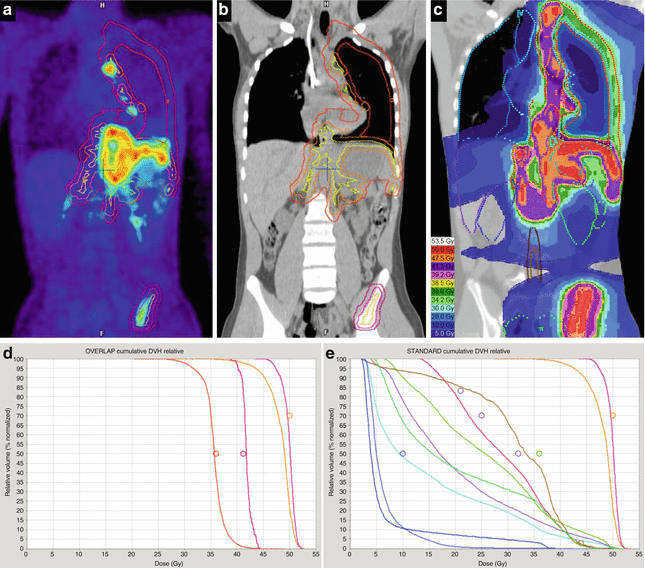Click the 'F' foot marker on the PET image
The image size is (645, 568).
[x=103, y=329]
